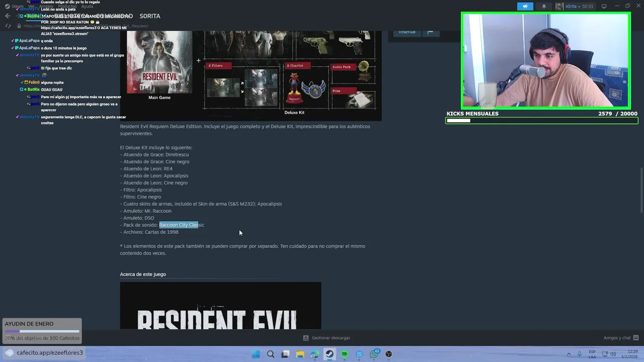Viewport: 644px width, 362px height.
Task: Switch to Big Picture mode icon
Action: 604,7
